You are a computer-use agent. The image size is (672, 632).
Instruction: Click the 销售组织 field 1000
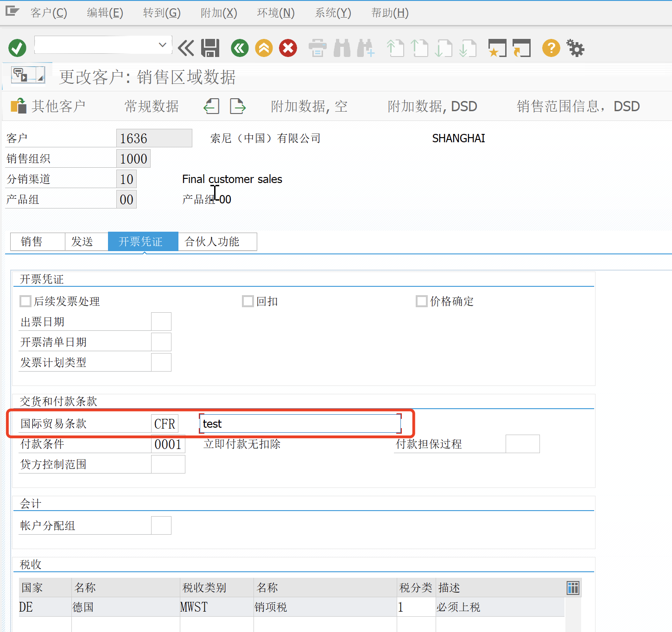[x=133, y=158]
